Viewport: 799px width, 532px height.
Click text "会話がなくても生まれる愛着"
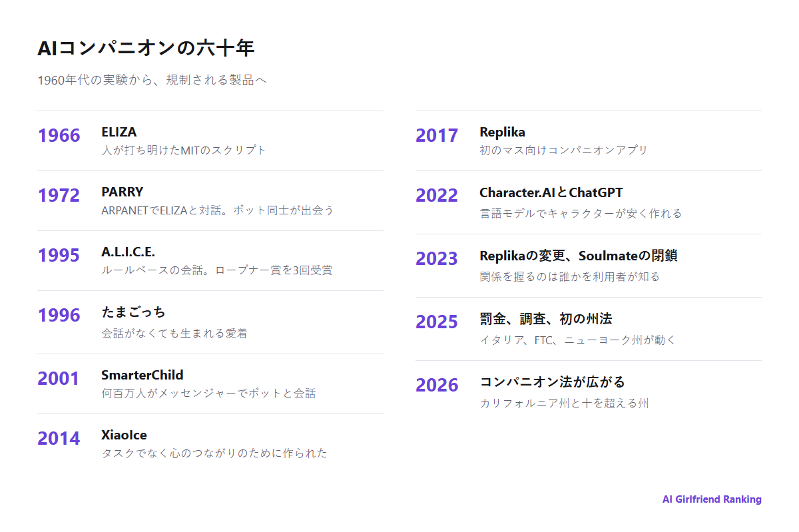174,334
